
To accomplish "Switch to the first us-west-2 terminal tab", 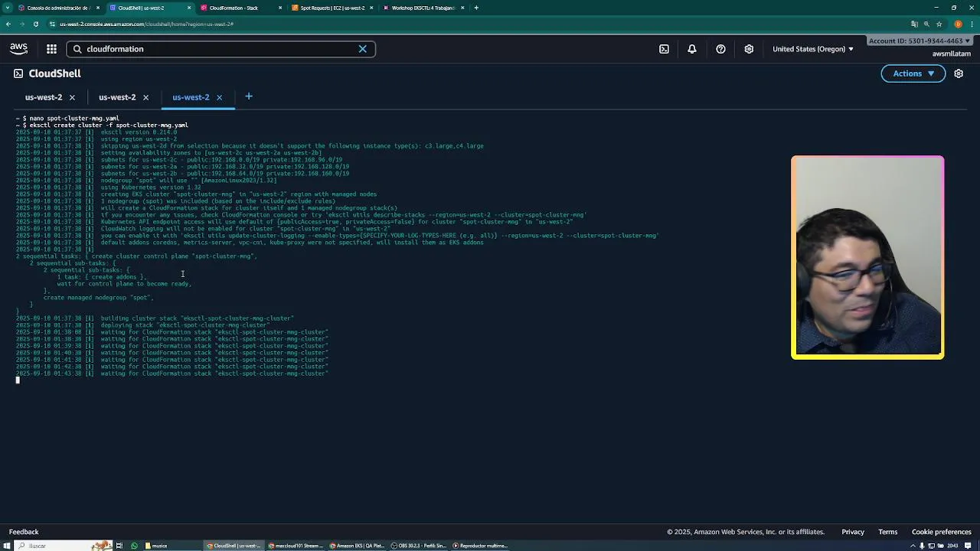I will (x=43, y=97).
